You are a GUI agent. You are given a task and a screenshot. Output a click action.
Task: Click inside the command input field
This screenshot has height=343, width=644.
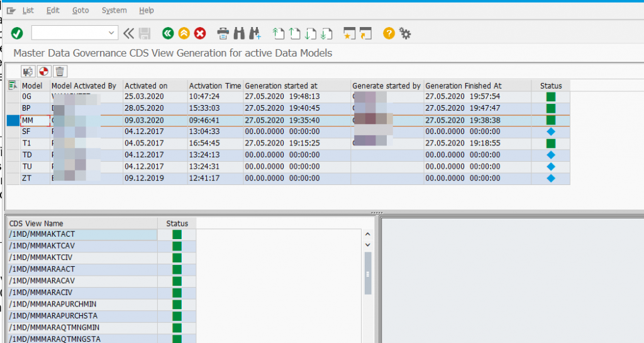pyautogui.click(x=69, y=33)
